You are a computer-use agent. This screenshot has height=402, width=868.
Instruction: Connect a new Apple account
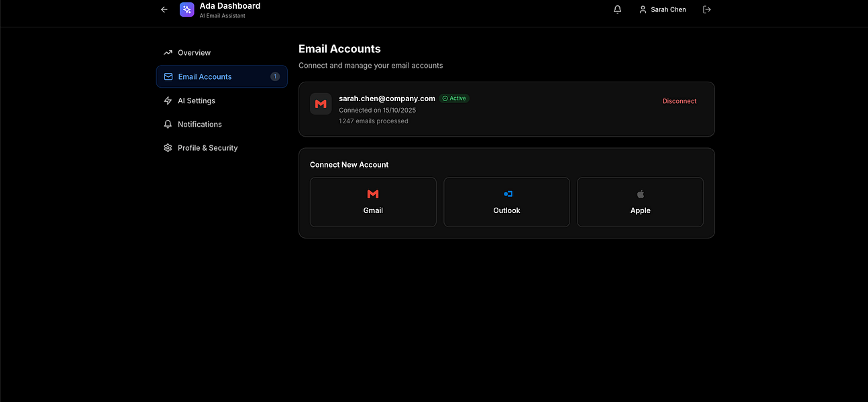click(641, 202)
